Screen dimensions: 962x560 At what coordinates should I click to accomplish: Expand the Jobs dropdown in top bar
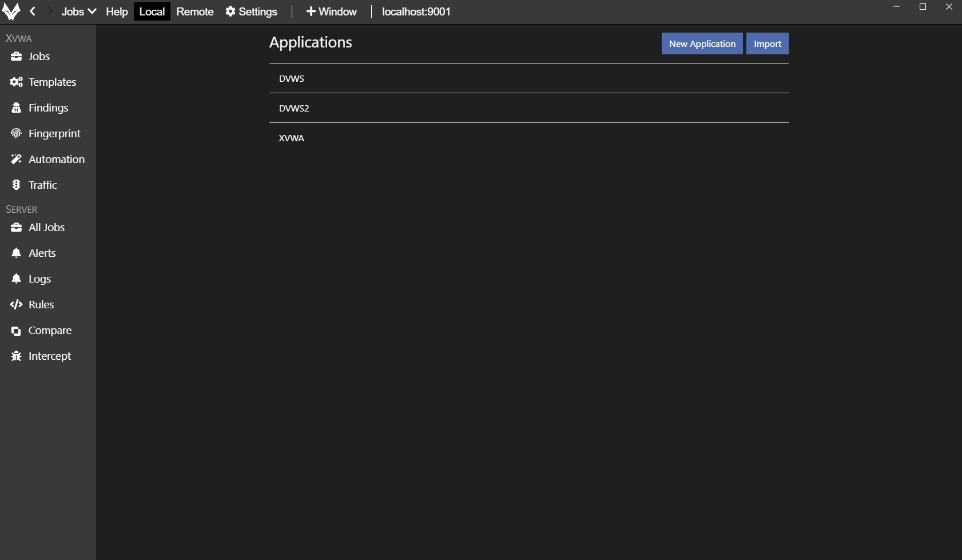(x=78, y=11)
